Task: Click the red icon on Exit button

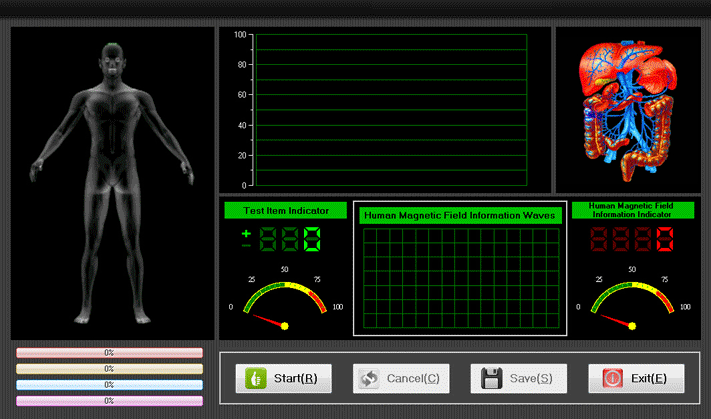Action: [x=613, y=378]
